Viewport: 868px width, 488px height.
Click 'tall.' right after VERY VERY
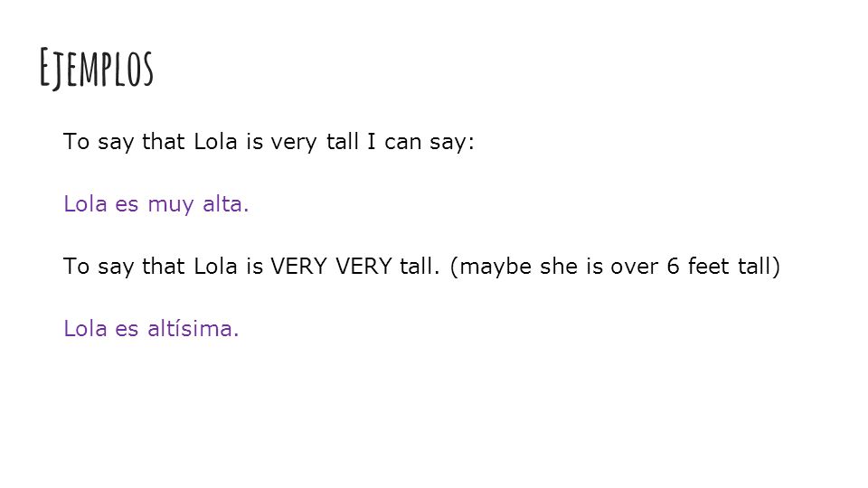click(420, 267)
